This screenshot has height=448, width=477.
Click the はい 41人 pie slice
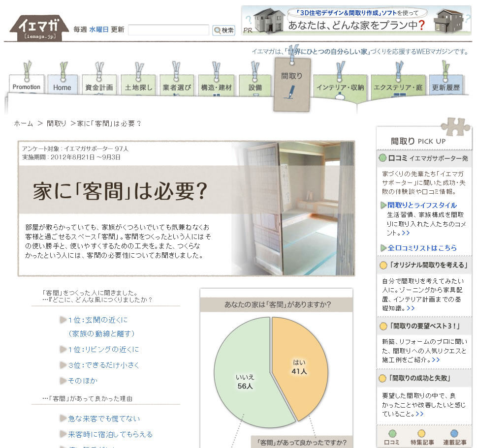coord(300,367)
